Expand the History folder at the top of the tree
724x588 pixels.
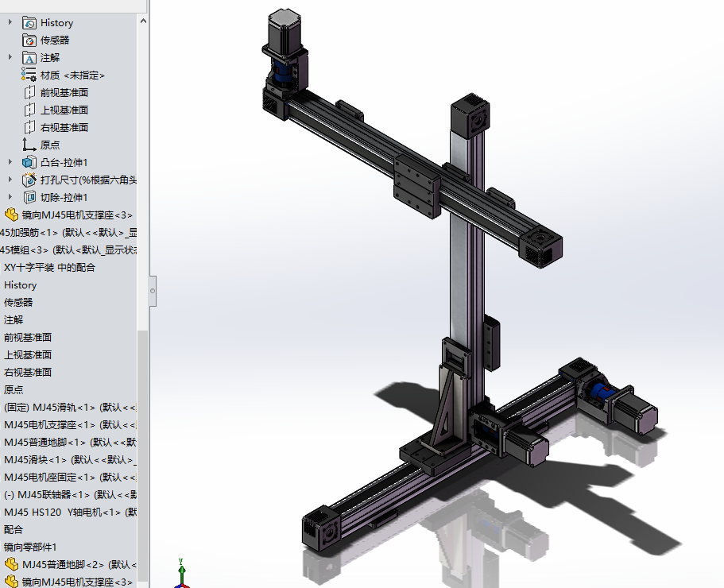click(10, 22)
